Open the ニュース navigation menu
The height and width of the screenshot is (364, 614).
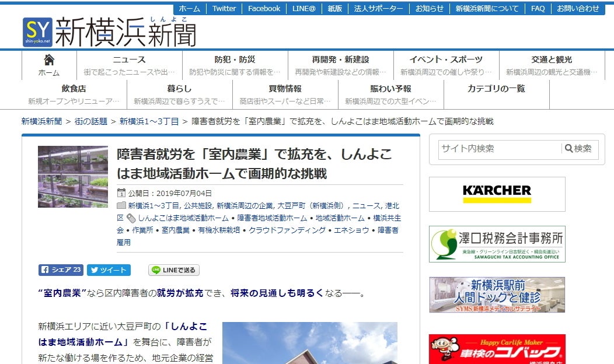coord(129,60)
